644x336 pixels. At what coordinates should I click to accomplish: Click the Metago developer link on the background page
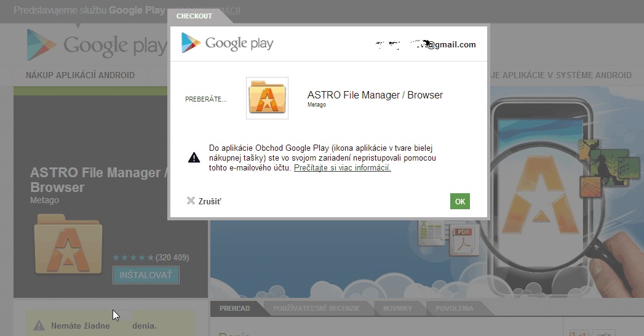(44, 200)
